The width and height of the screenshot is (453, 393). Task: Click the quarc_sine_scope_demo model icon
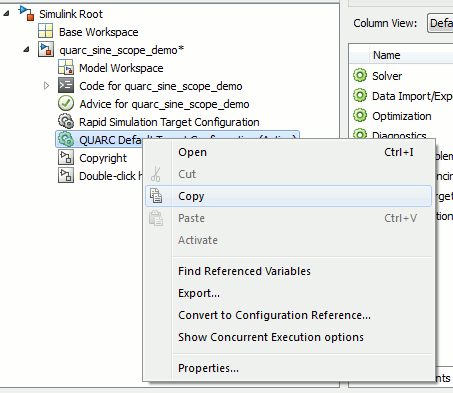coord(46,49)
